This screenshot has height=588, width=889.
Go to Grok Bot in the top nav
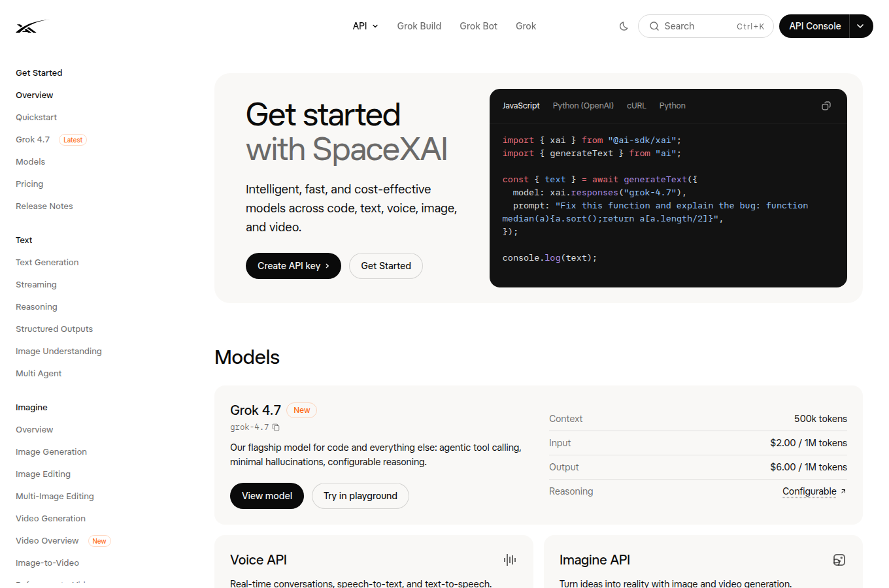pyautogui.click(x=478, y=26)
